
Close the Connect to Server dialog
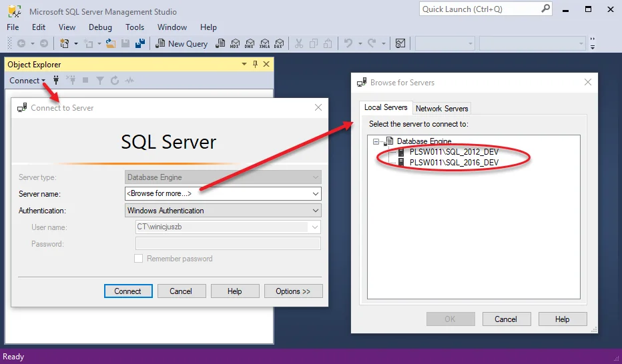pyautogui.click(x=318, y=107)
